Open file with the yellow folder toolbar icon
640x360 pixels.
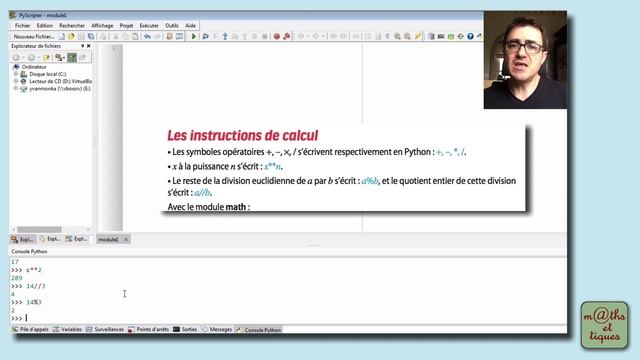pyautogui.click(x=71, y=36)
